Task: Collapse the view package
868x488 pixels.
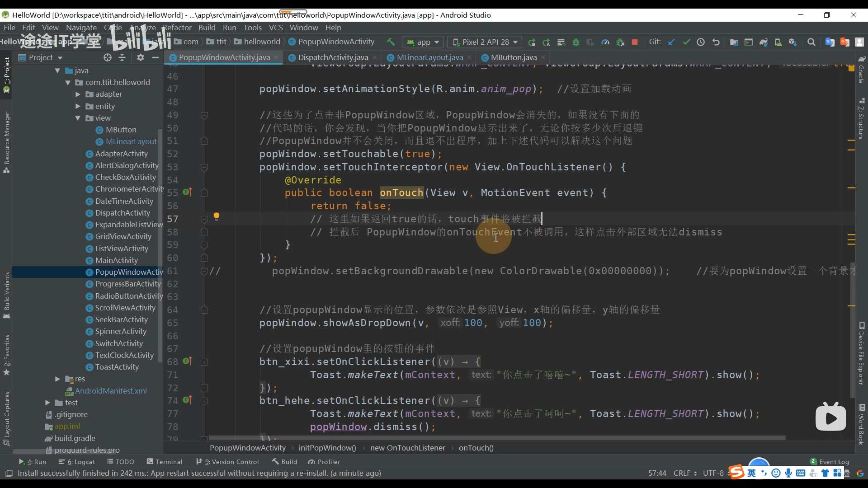Action: [x=78, y=118]
